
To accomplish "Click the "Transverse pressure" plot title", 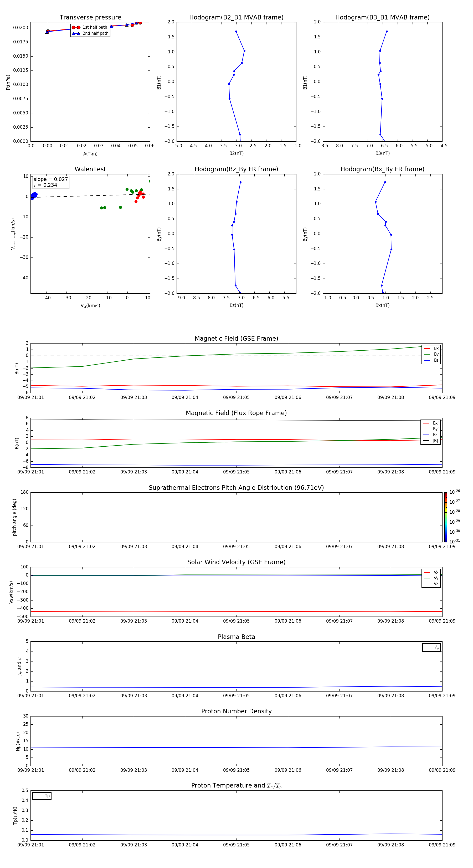I will click(x=90, y=18).
